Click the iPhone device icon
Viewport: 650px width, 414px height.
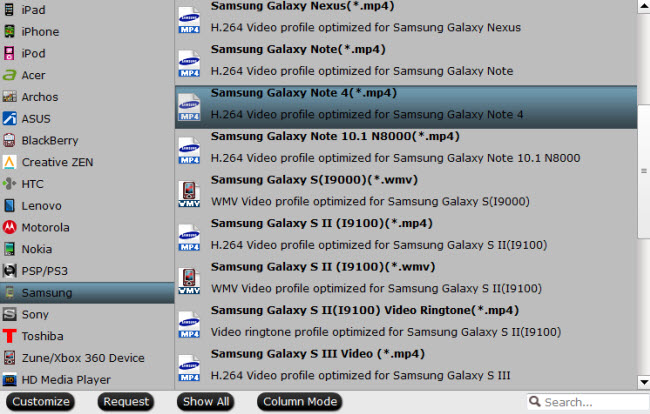(9, 31)
